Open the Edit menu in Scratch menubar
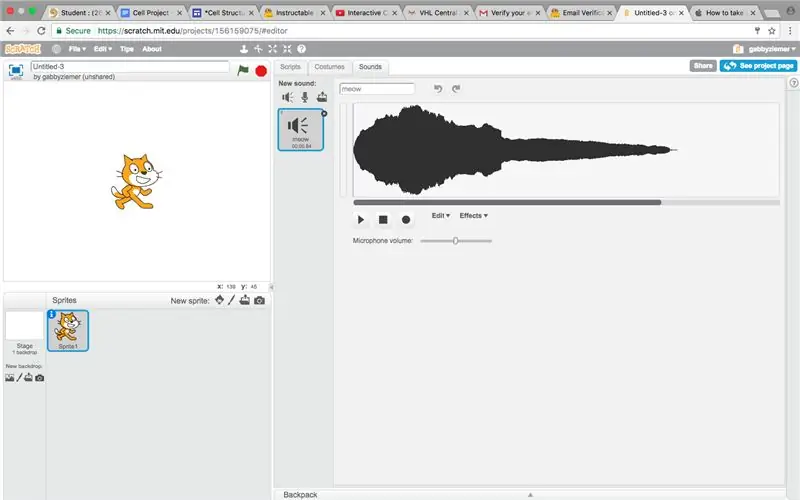The height and width of the screenshot is (500, 800). pyautogui.click(x=103, y=49)
